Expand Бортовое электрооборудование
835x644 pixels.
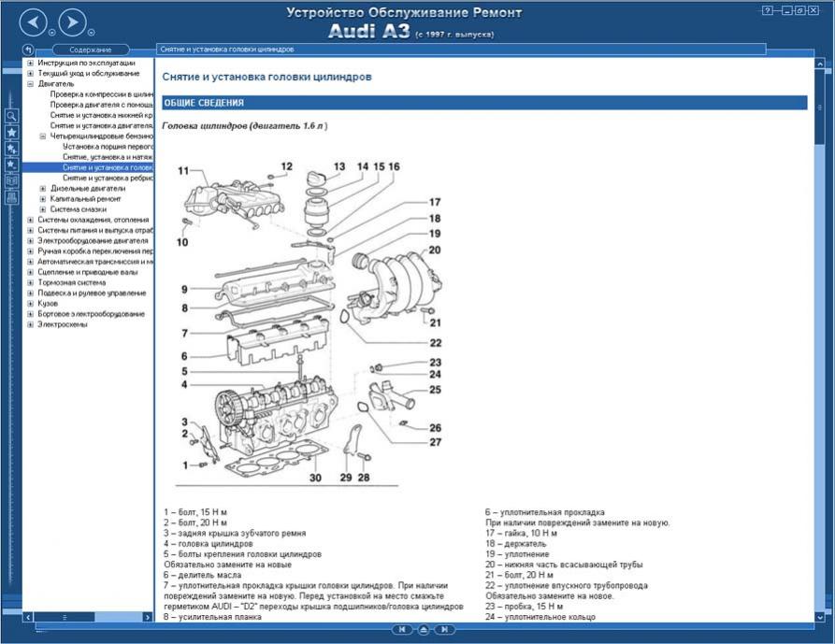tap(30, 314)
